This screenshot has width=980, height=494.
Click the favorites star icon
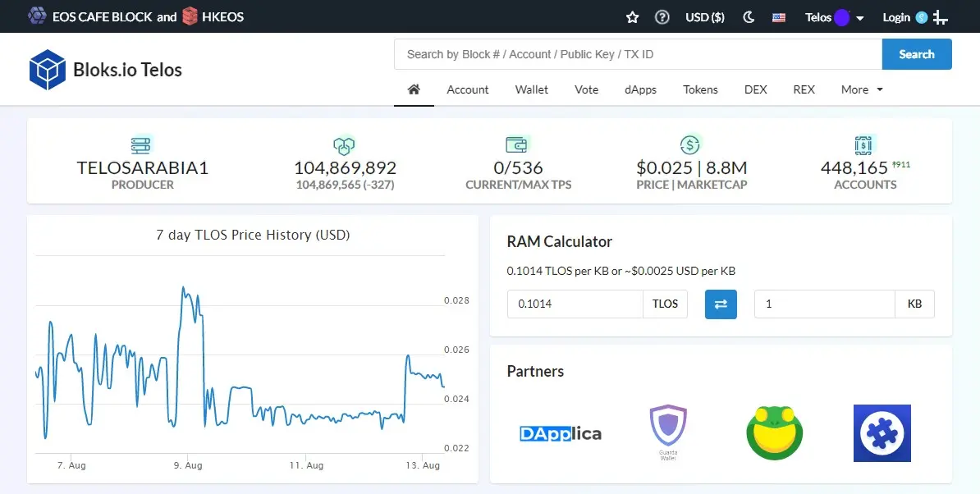point(633,17)
